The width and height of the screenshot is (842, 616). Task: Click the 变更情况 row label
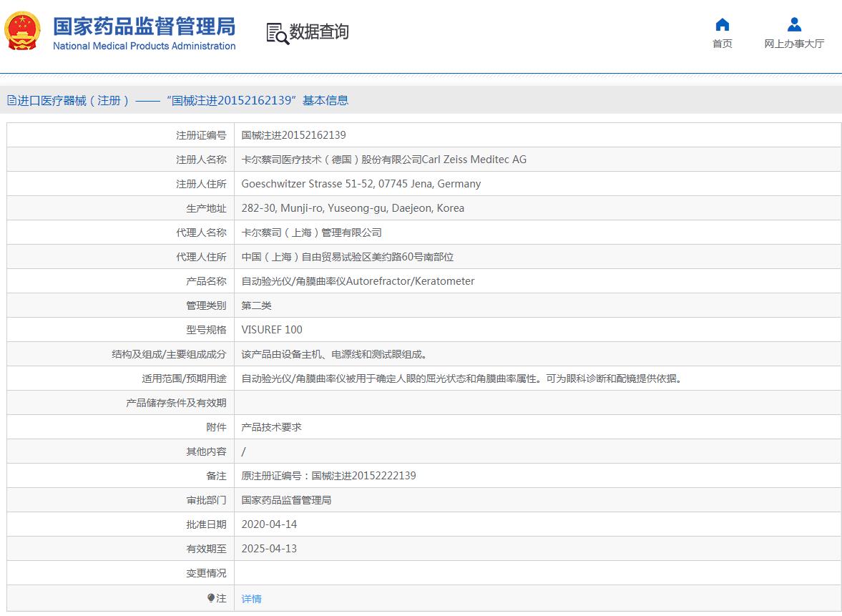(x=206, y=573)
